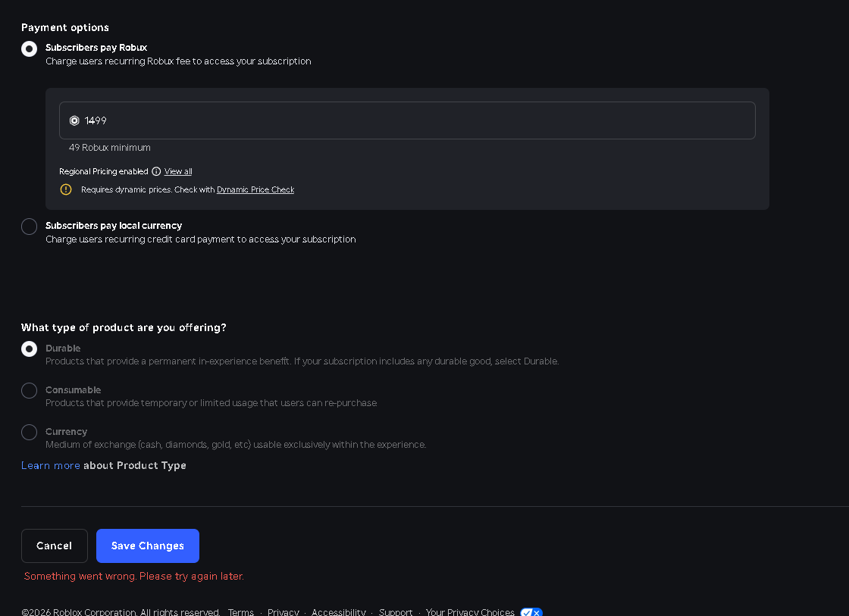Choose the Consumable product type
The width and height of the screenshot is (849, 616).
point(30,390)
